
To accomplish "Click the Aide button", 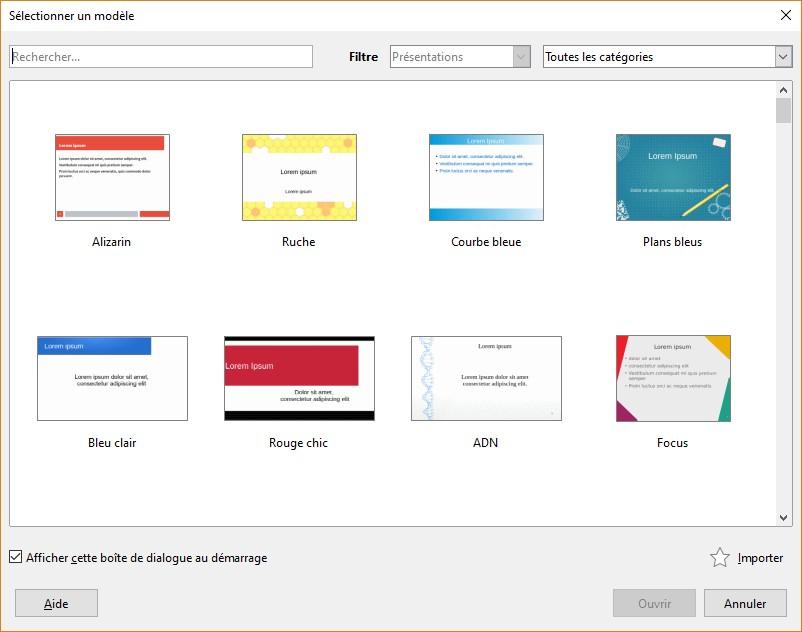I will pos(56,603).
